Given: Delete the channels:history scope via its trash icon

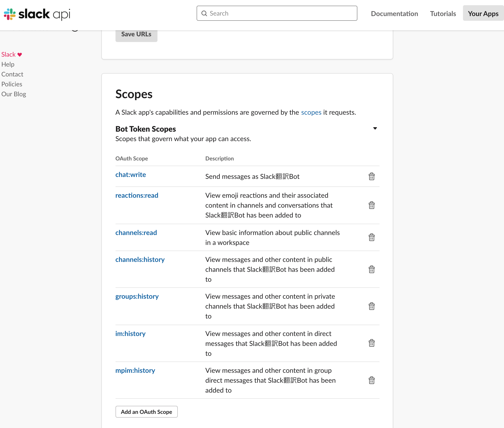Looking at the screenshot, I should pyautogui.click(x=371, y=269).
